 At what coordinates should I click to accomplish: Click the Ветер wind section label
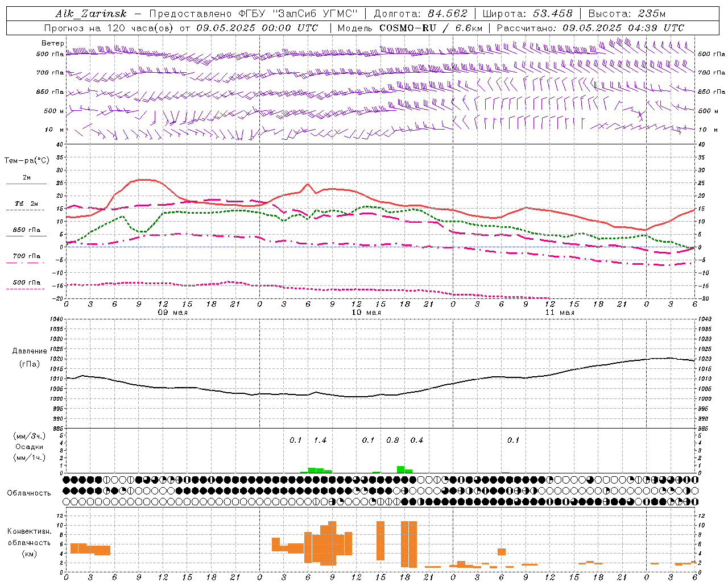click(53, 43)
